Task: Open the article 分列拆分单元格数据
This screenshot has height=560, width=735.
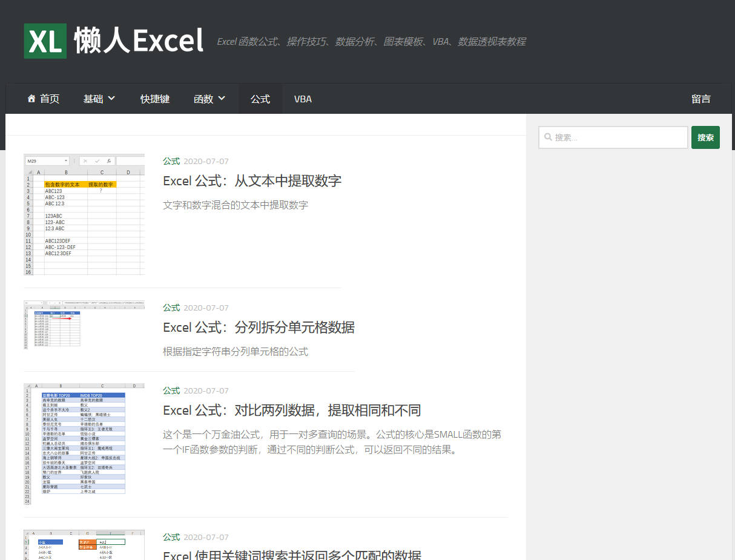Action: coord(259,328)
